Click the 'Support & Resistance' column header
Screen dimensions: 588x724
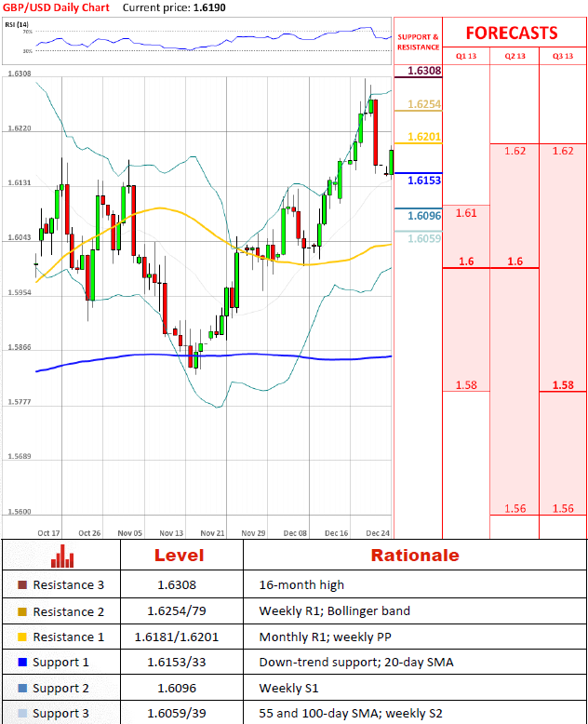(x=418, y=42)
